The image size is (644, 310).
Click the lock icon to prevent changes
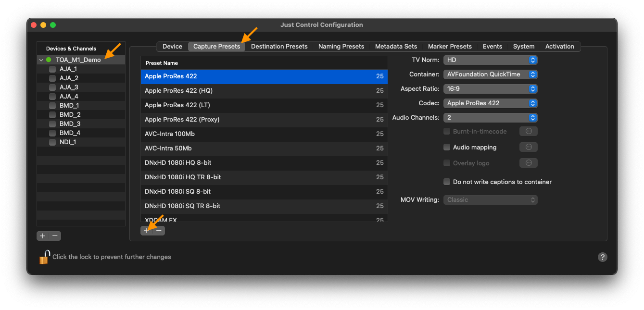44,257
